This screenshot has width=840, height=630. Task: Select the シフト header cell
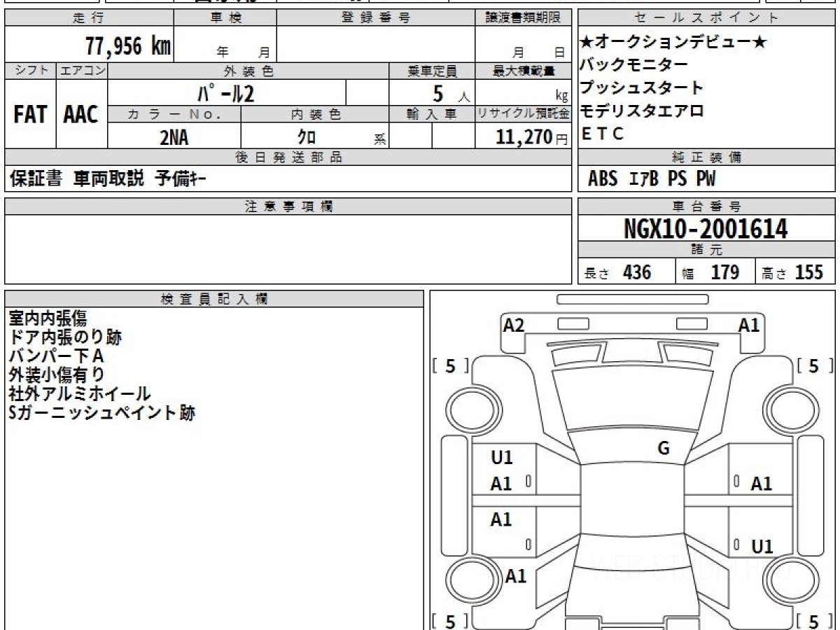point(31,71)
